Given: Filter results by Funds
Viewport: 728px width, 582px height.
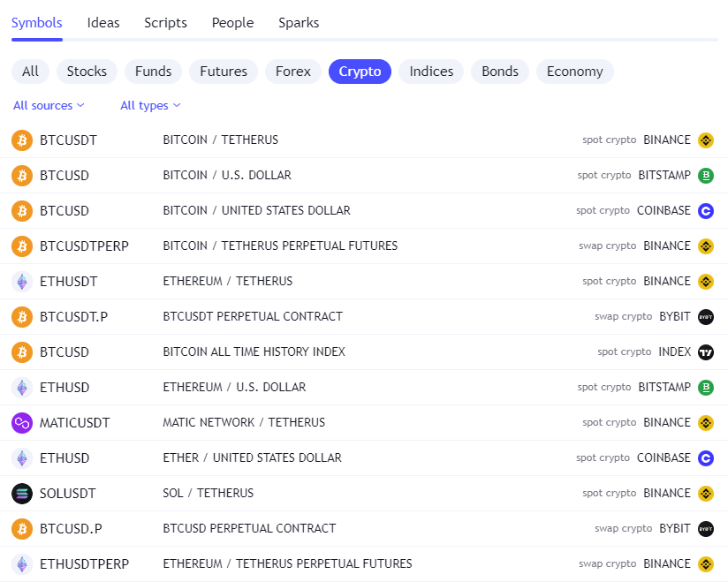Looking at the screenshot, I should coord(153,72).
